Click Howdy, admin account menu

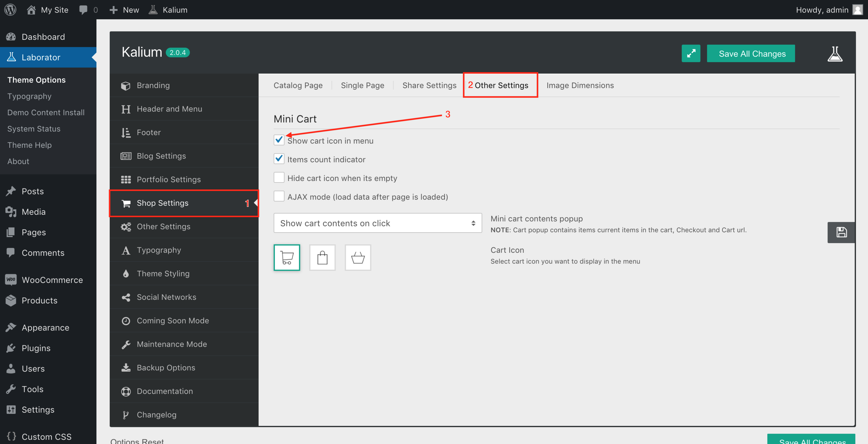tap(829, 10)
